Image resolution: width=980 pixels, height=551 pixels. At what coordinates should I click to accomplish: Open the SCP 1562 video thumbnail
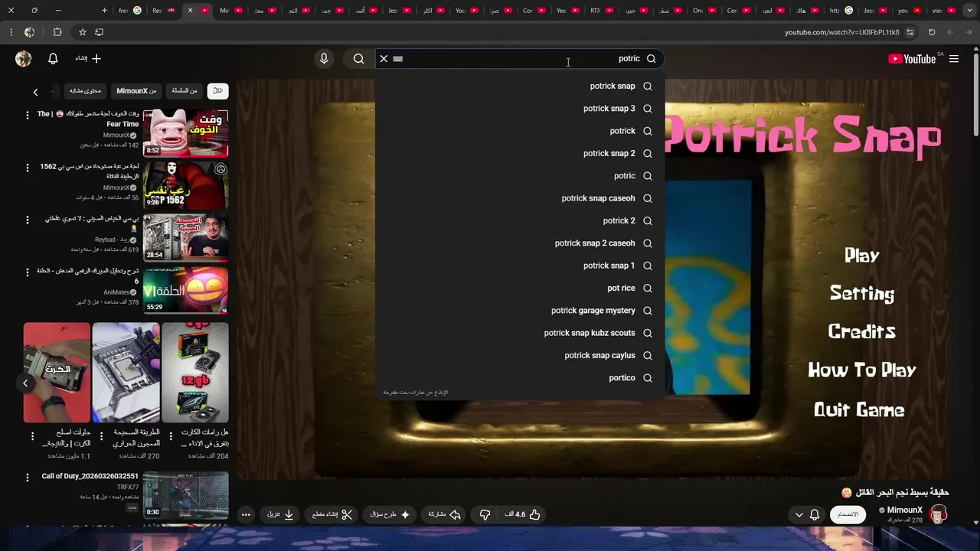tap(185, 185)
